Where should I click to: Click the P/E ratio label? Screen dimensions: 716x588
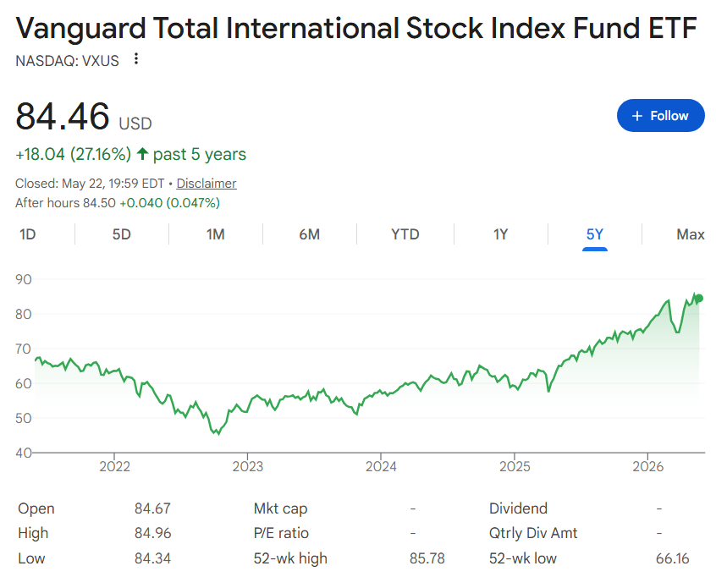(x=281, y=533)
